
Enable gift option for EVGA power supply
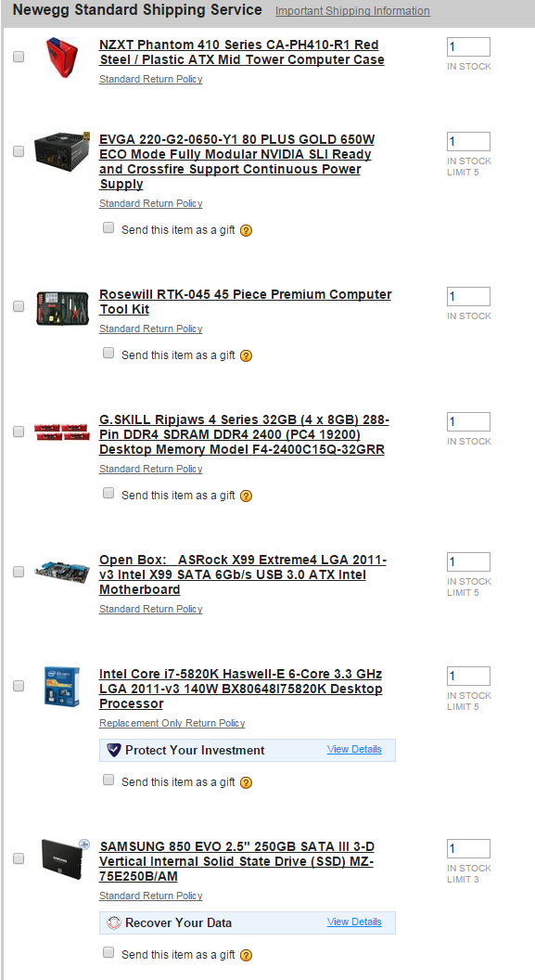click(108, 227)
